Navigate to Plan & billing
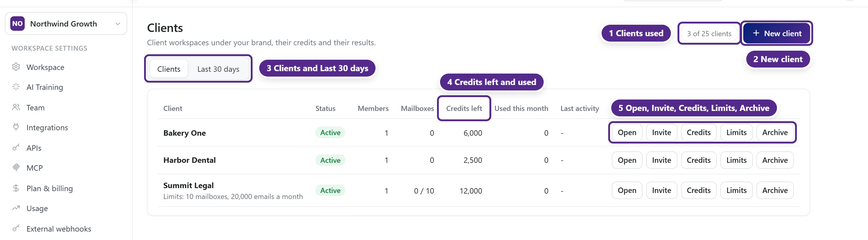868x240 pixels. point(49,188)
